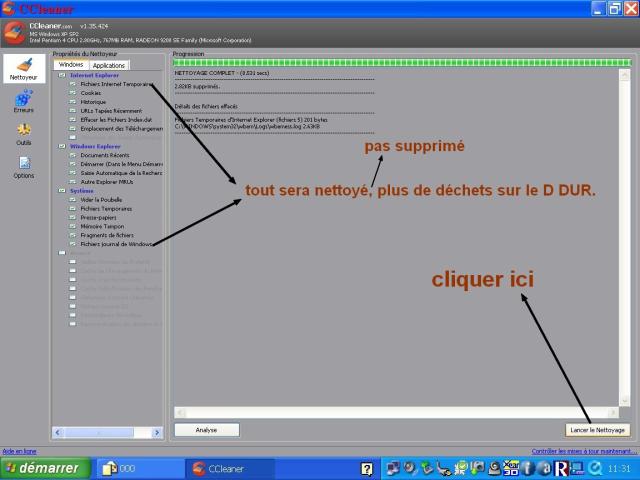Toggle the Cookies checkbox
This screenshot has width=640, height=480.
(73, 93)
